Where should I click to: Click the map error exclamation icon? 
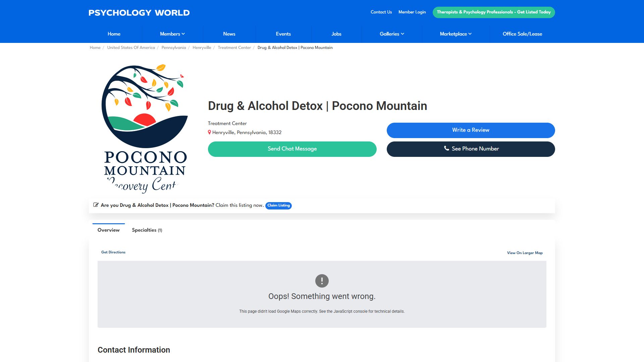click(322, 281)
